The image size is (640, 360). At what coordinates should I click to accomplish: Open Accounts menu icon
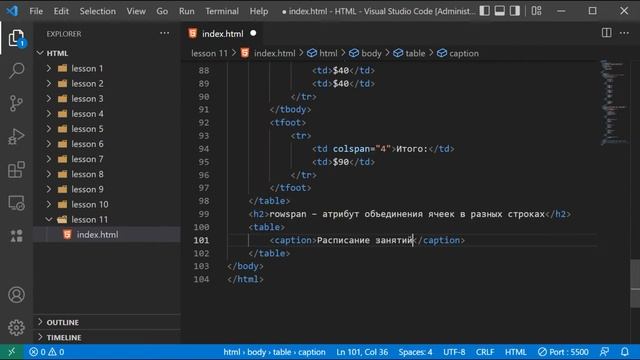(16, 295)
